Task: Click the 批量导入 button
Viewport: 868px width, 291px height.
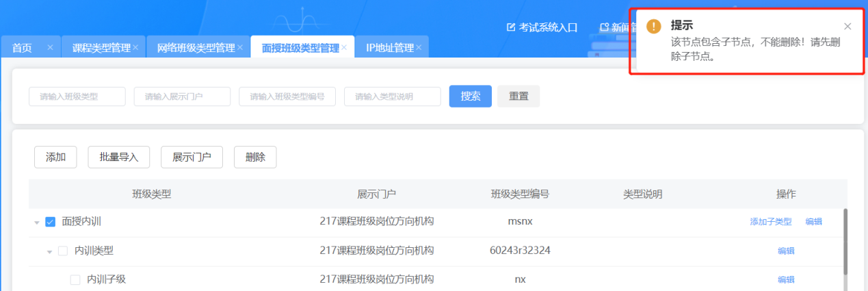Action: (x=119, y=157)
